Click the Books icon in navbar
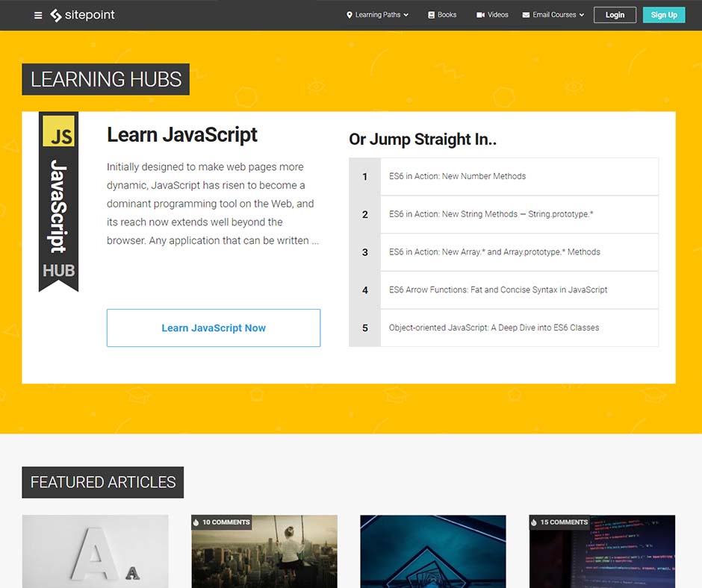The height and width of the screenshot is (588, 702). pos(431,15)
